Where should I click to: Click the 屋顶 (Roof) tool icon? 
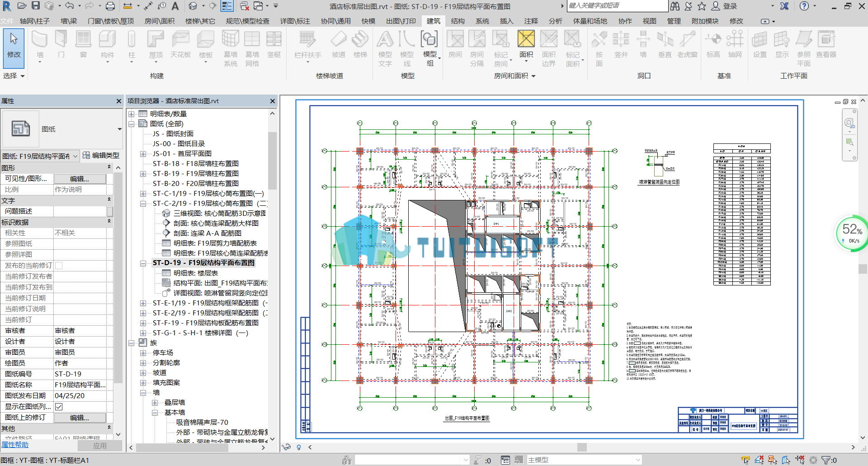pos(156,40)
